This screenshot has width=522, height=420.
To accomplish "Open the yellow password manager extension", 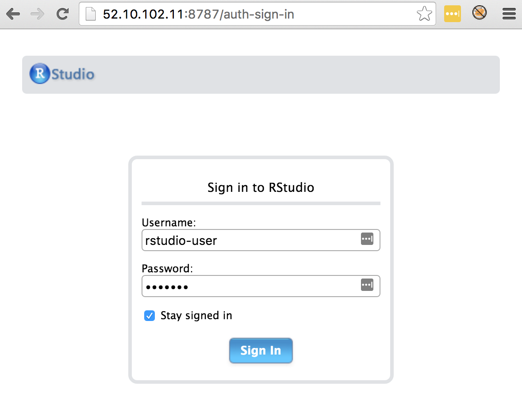I will [453, 14].
